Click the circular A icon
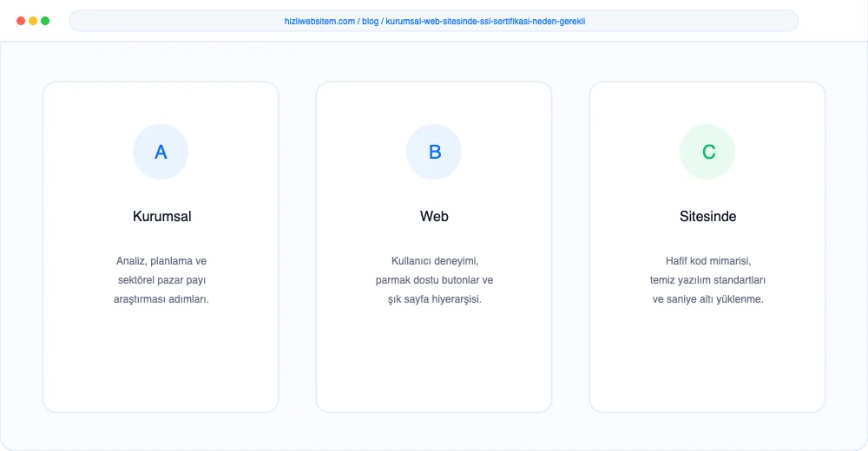Screen dimensions: 868x451 tap(161, 152)
